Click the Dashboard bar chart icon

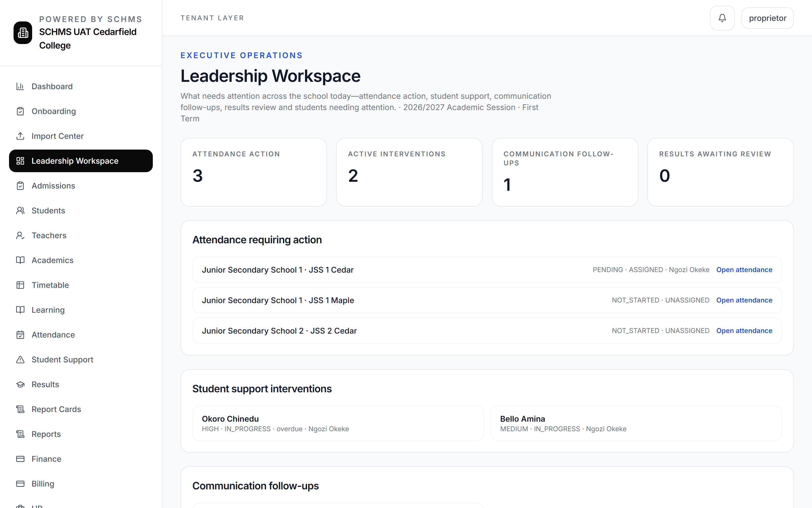click(x=20, y=86)
